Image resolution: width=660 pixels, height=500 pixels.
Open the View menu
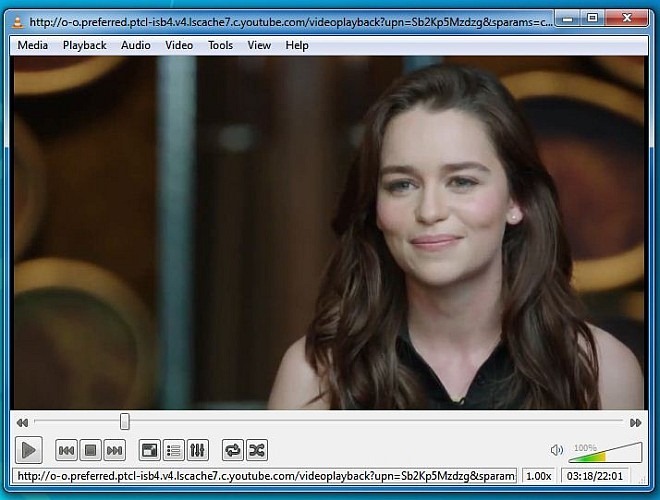tap(259, 45)
